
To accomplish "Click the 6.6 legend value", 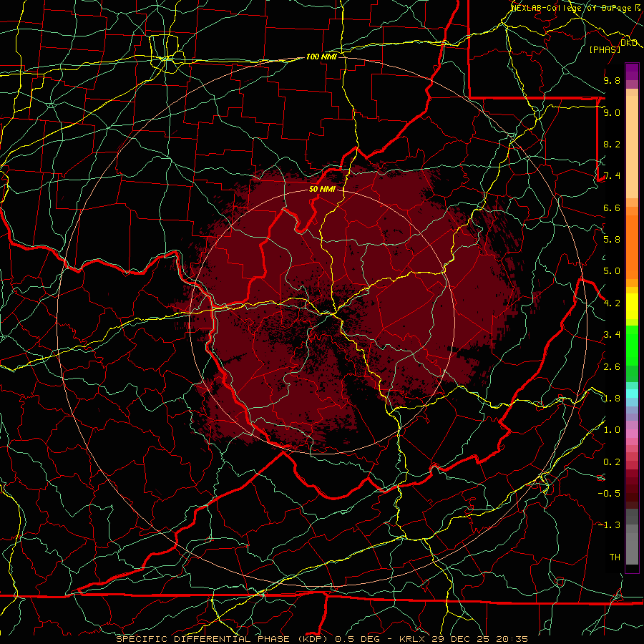I will click(x=612, y=208).
